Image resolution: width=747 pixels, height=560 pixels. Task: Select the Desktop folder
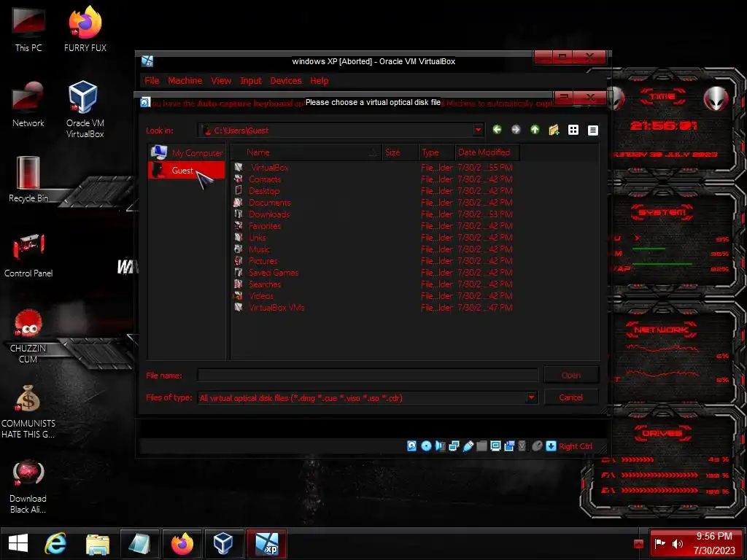(264, 191)
